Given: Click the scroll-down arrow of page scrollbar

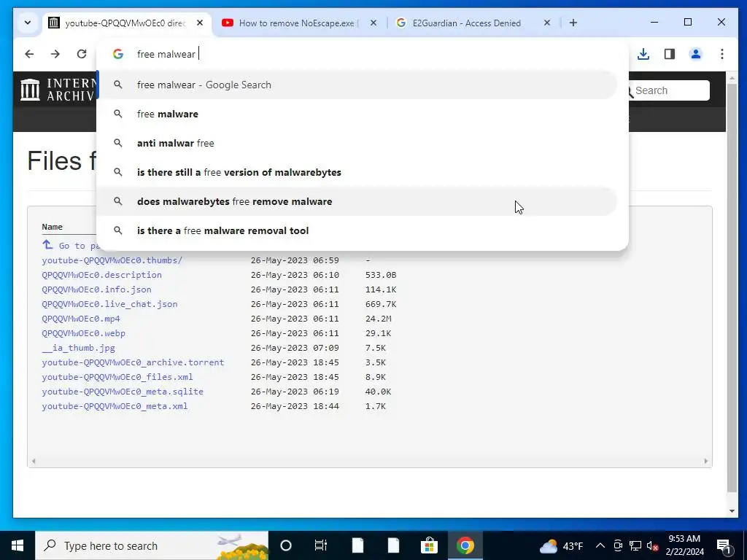Looking at the screenshot, I should [x=732, y=511].
